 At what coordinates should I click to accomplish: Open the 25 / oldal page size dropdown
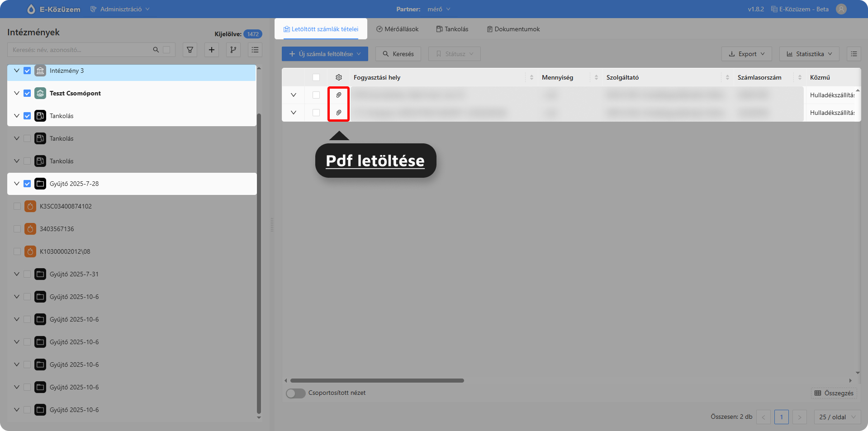(837, 417)
